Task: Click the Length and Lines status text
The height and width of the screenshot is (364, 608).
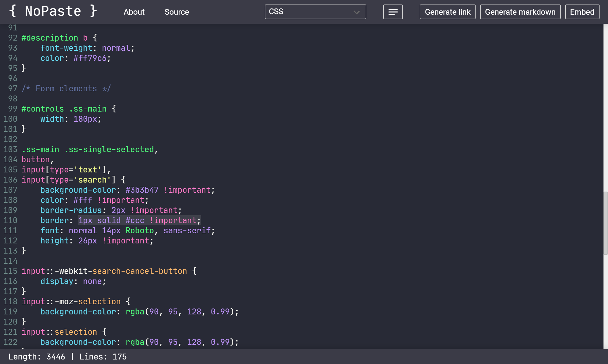Action: point(68,357)
